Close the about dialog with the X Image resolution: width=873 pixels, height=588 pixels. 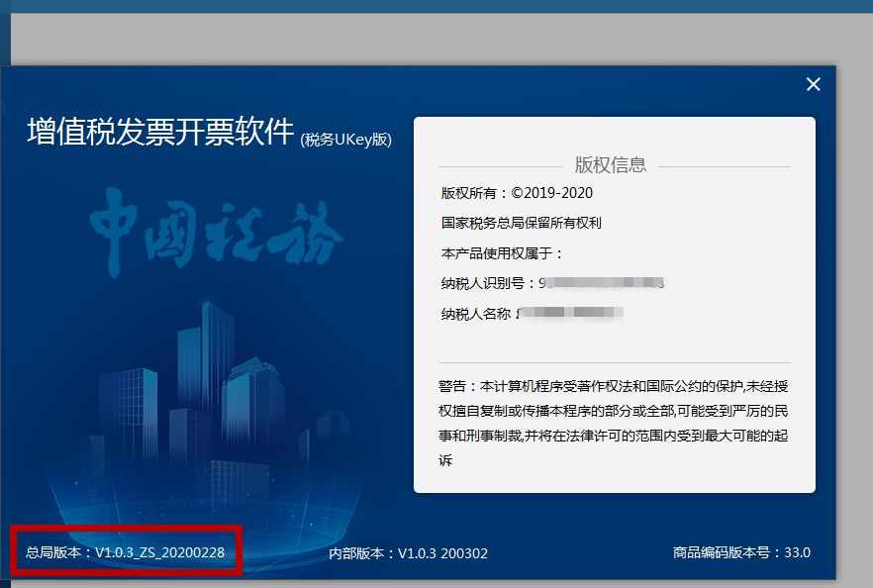tap(813, 84)
